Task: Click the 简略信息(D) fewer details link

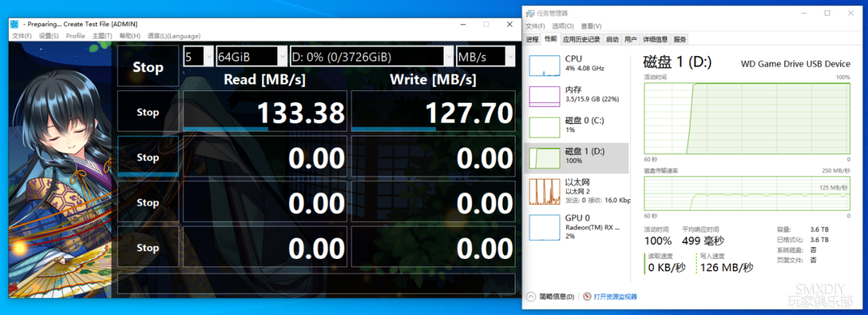Action: (x=557, y=297)
